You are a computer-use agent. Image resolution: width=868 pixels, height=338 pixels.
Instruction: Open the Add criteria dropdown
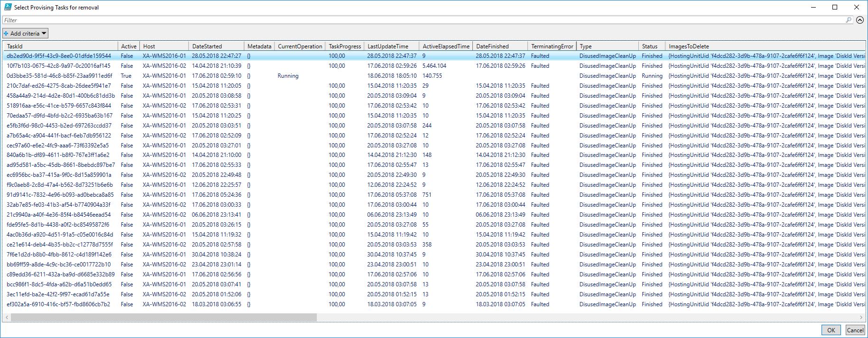[x=26, y=34]
